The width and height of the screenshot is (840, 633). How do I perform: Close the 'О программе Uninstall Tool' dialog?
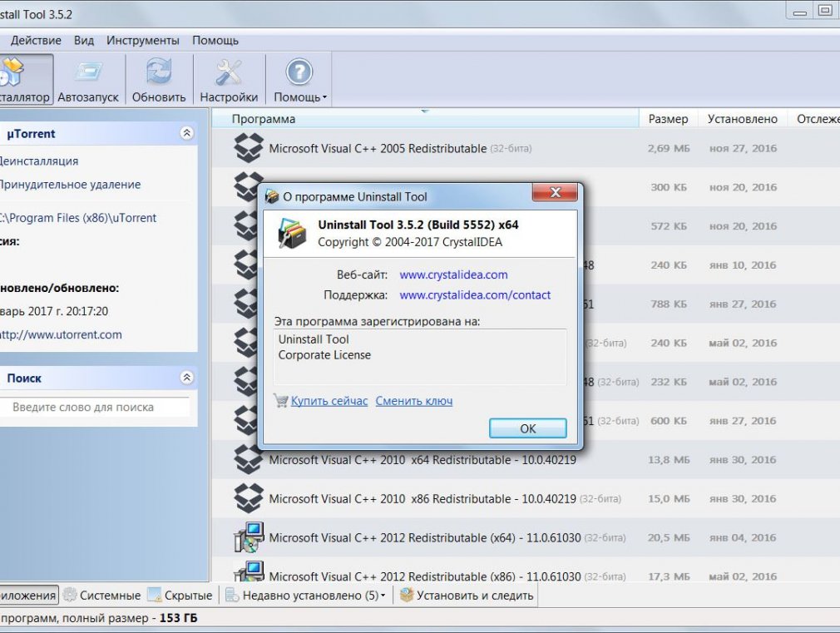555,192
